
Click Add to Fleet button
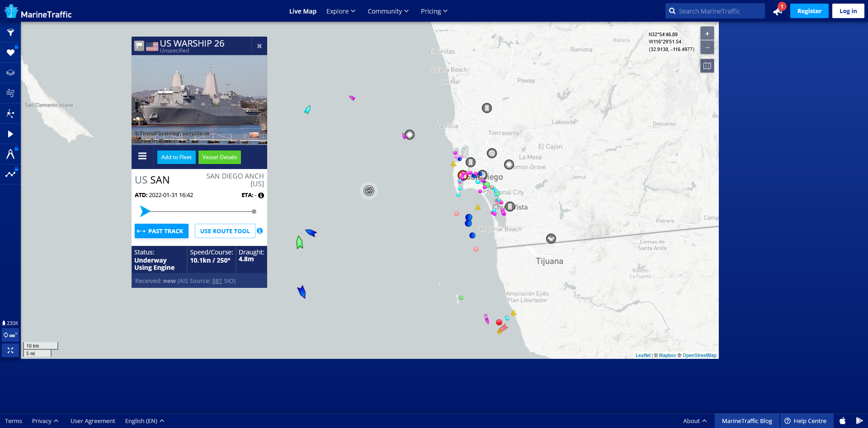176,157
